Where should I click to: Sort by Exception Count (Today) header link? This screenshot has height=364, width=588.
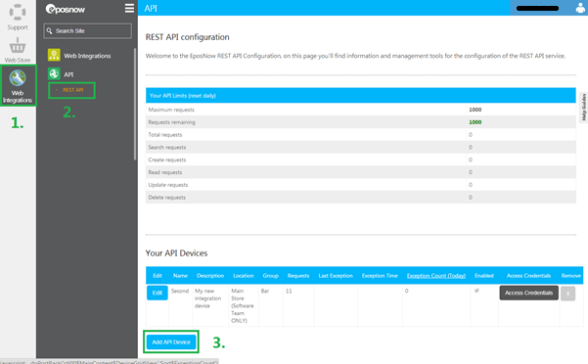tap(436, 276)
